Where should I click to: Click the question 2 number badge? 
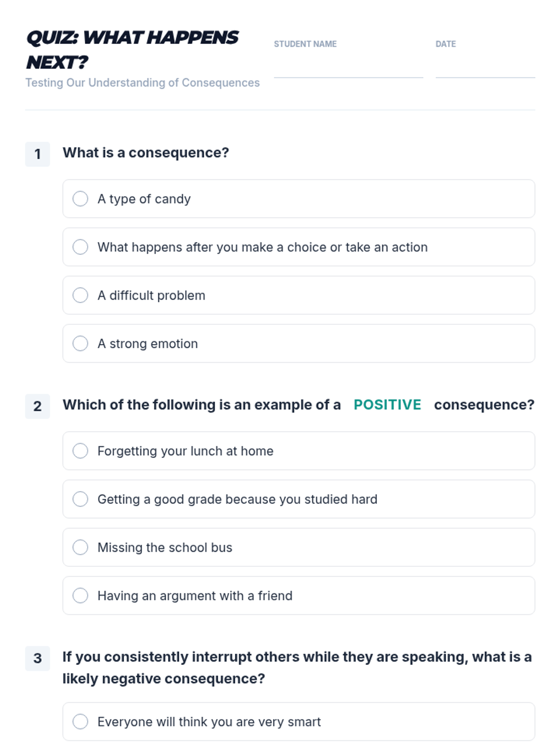37,406
